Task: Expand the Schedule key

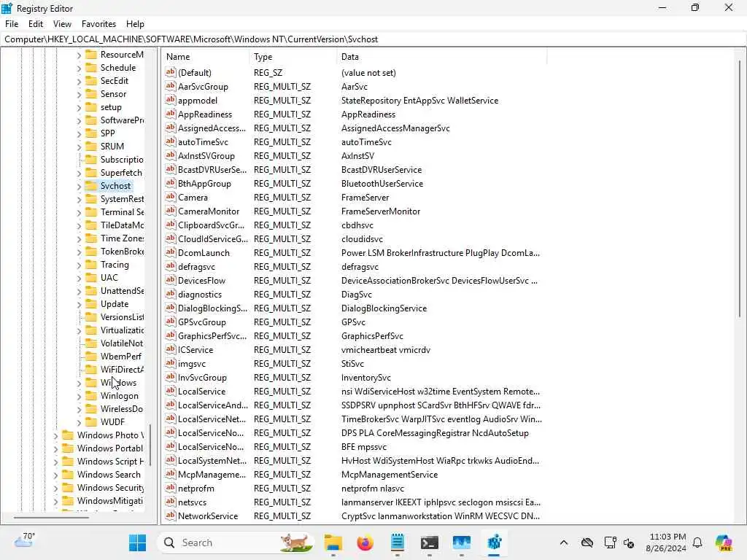Action: coord(79,68)
